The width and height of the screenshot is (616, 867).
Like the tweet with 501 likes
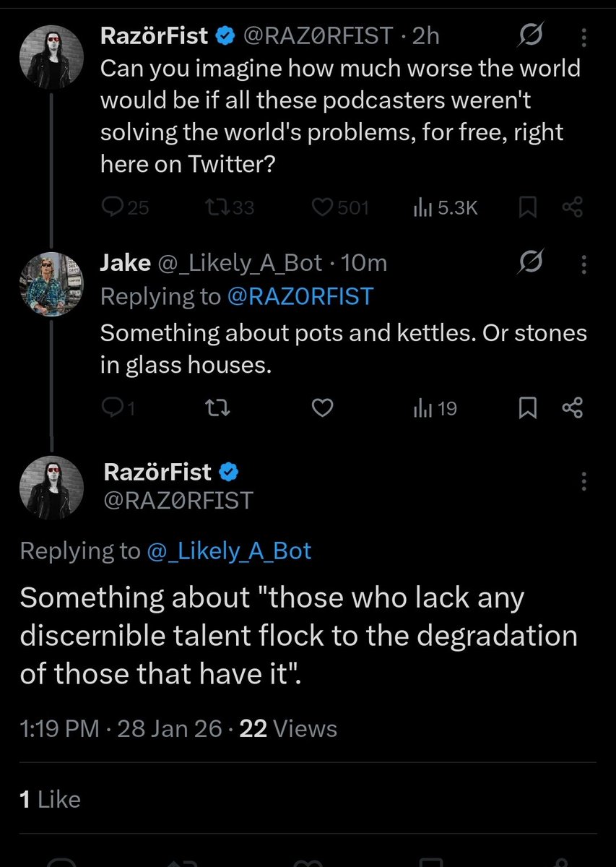tap(340, 208)
